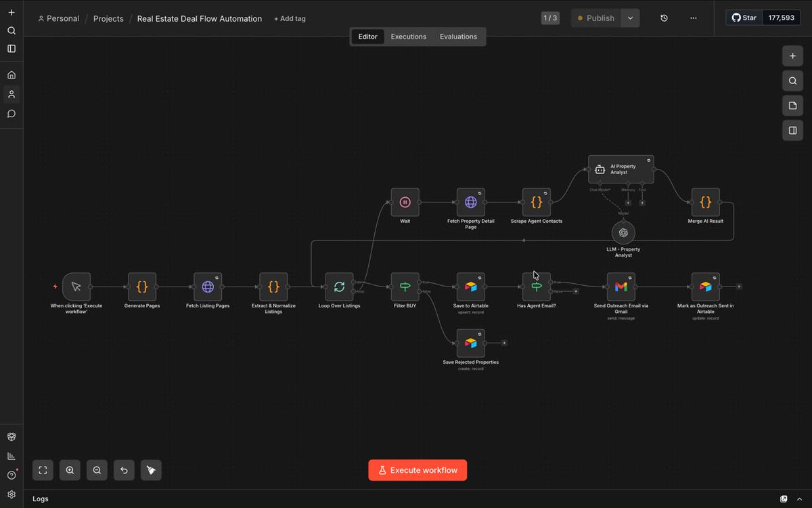Click the undo arrow canvas button

124,470
